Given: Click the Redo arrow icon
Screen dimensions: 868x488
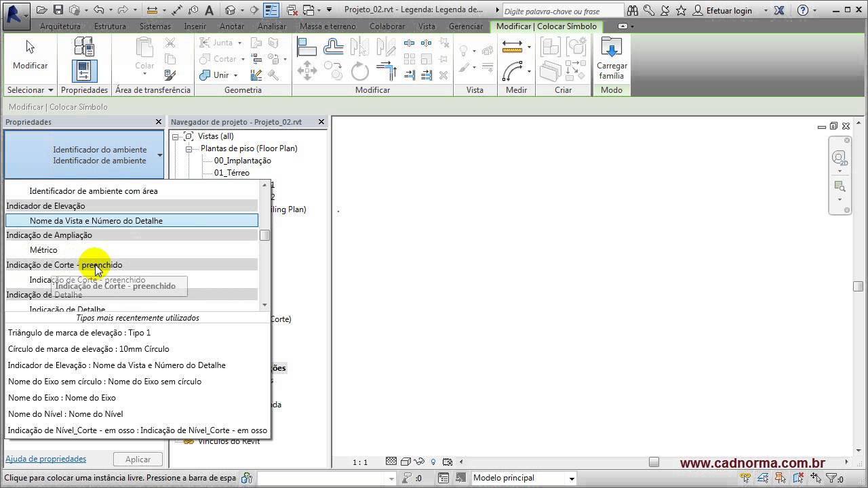Looking at the screenshot, I should point(122,10).
